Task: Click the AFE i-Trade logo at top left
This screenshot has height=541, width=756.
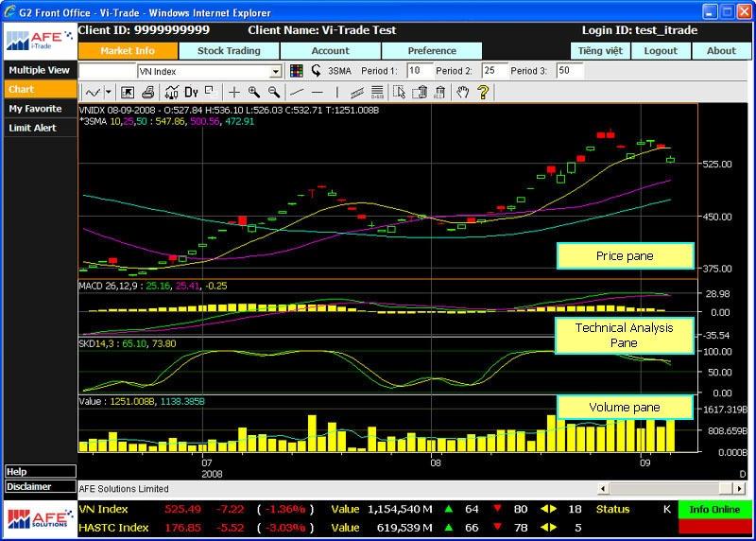Action: click(x=40, y=41)
